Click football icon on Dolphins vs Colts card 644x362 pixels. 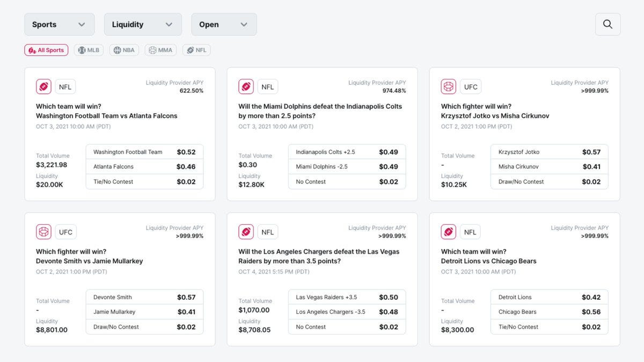(x=246, y=86)
